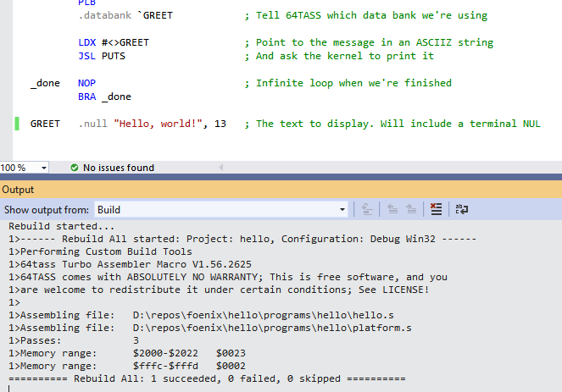Click the GREET label in the code
The width and height of the screenshot is (562, 392).
coord(45,124)
